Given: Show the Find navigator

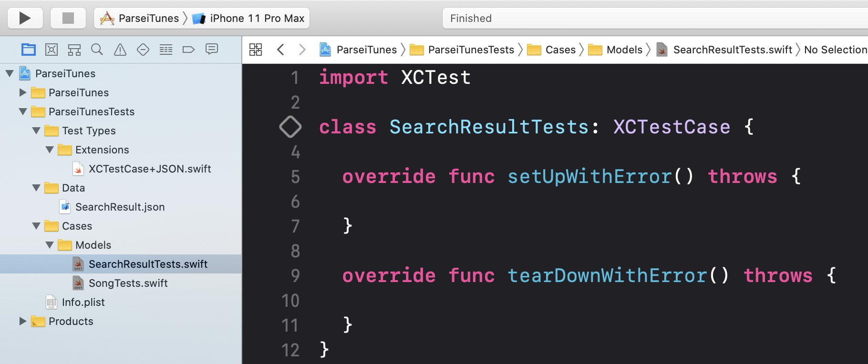Looking at the screenshot, I should (97, 50).
